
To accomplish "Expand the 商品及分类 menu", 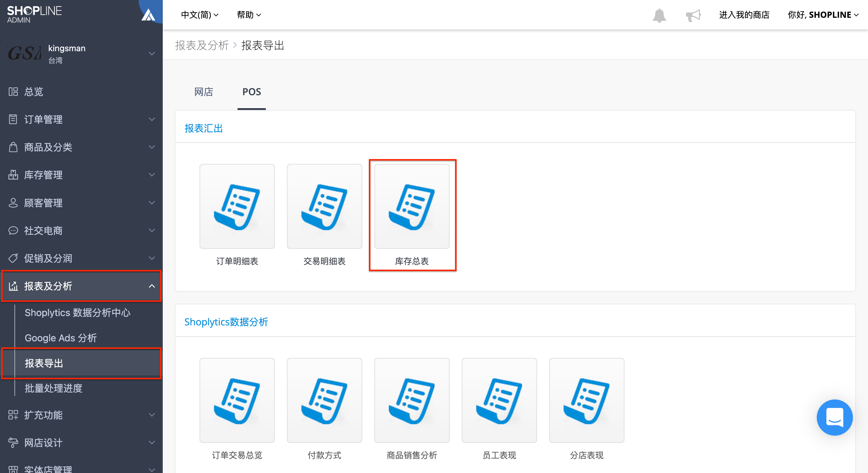I will coord(81,147).
